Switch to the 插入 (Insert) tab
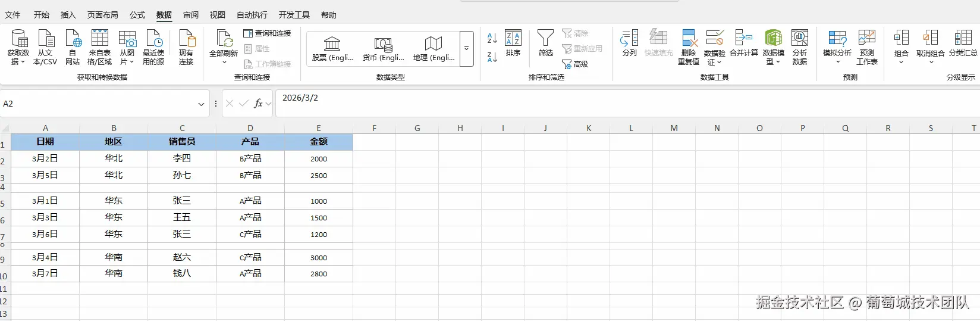This screenshot has height=321, width=980. tap(68, 15)
